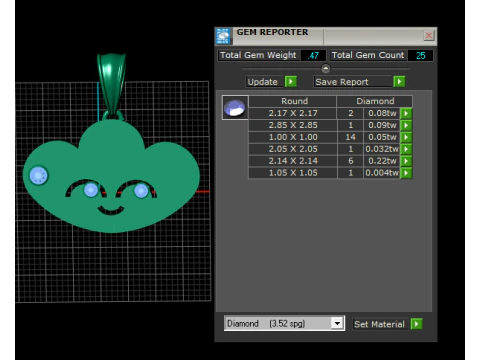Select the gem in the right eye
Viewport: 480px width, 360px height.
(141, 191)
